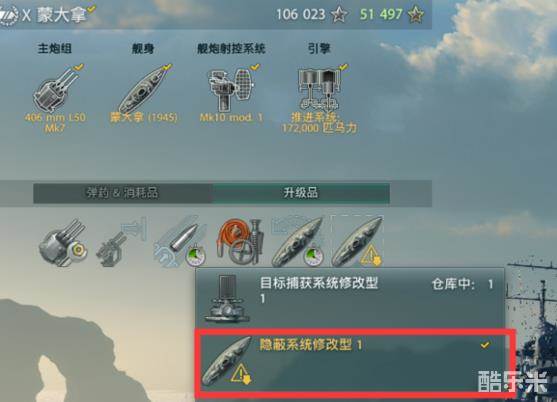Open the selected concealment upgrade slot
The height and width of the screenshot is (402, 557).
click(x=357, y=241)
